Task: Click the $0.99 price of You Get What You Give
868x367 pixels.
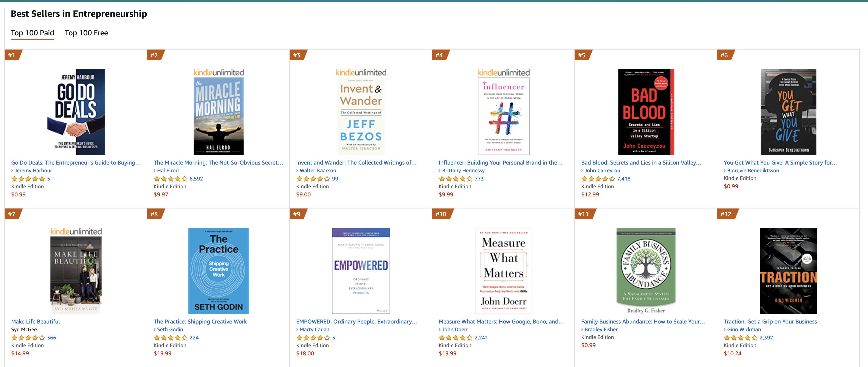Action: (x=730, y=186)
